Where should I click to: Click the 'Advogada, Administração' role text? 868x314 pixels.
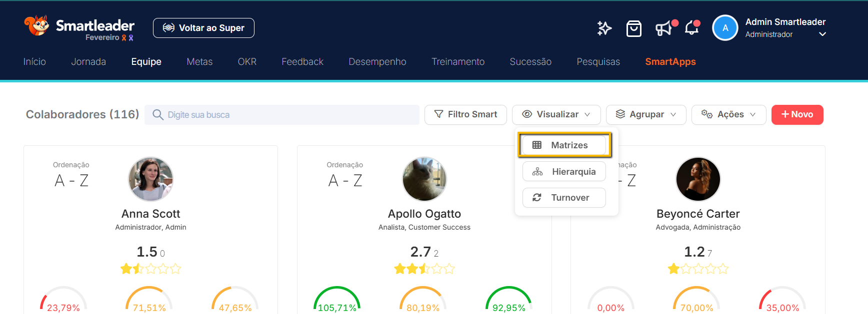[698, 227]
